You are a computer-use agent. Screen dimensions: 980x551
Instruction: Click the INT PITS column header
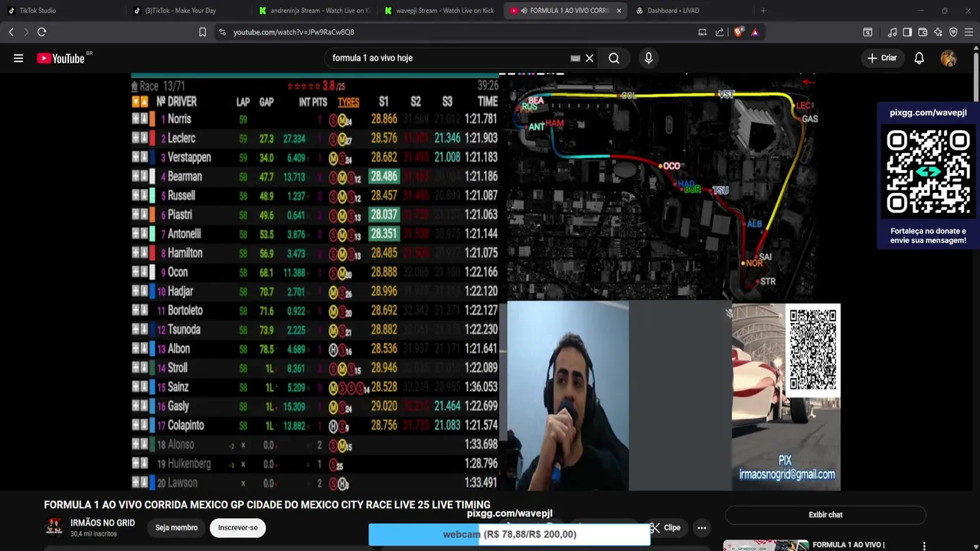313,102
